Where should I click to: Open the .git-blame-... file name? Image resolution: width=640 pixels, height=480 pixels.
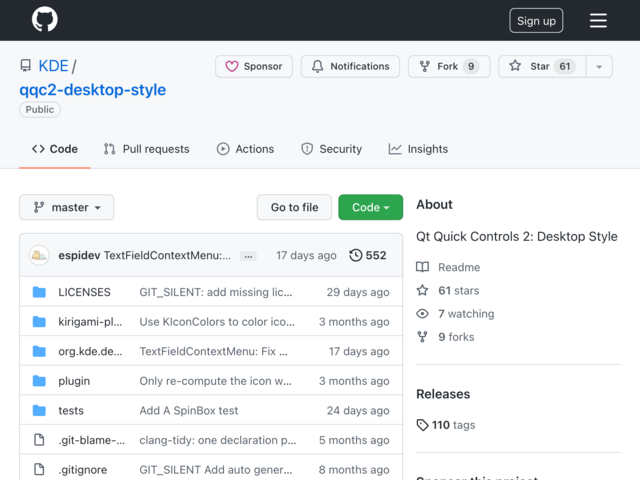91,440
